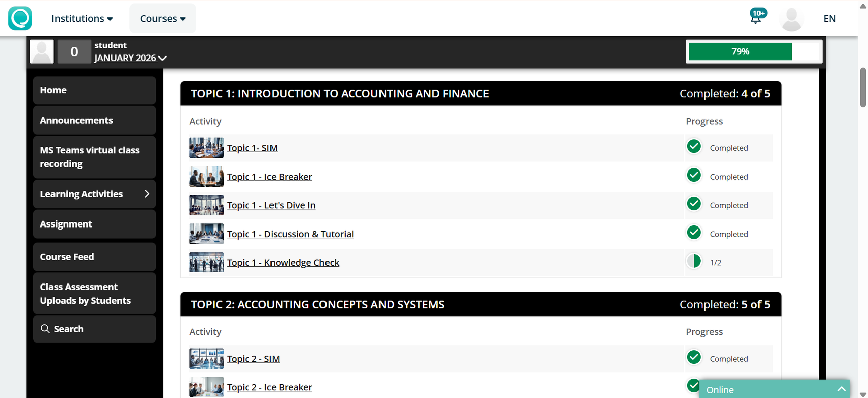Click the Topic 2 - SIM completed checkmark
This screenshot has height=398, width=868.
pos(694,358)
